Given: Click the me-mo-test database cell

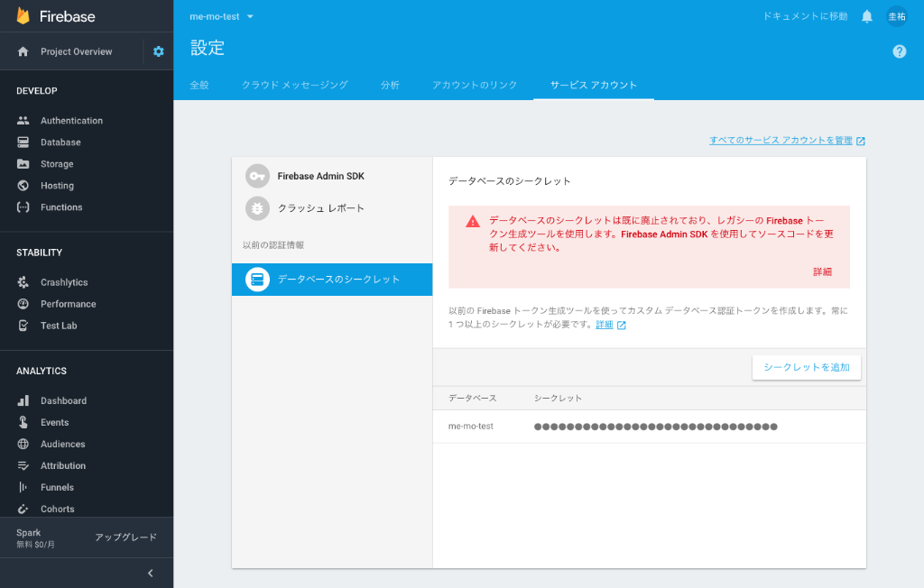Looking at the screenshot, I should (471, 426).
